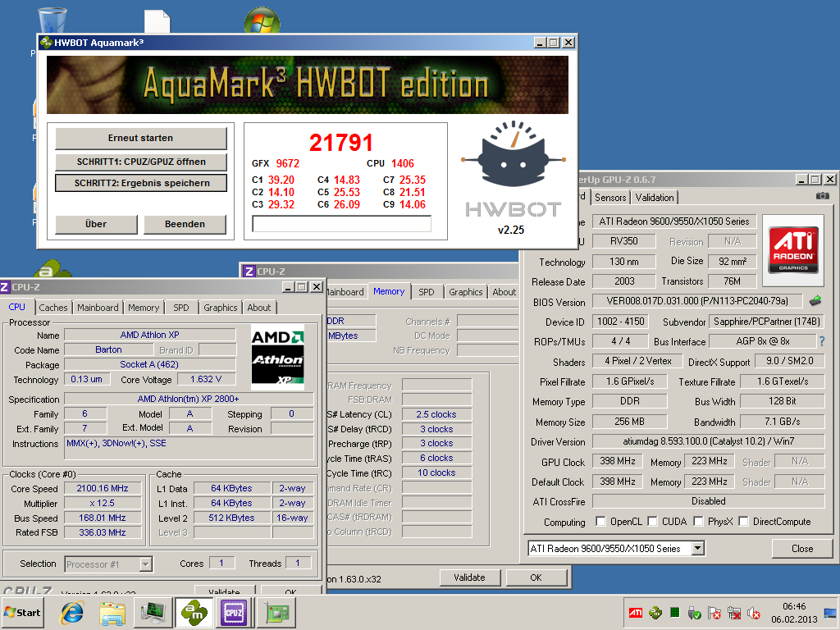Click the Core Voltage 1.632 V value
The width and height of the screenshot is (840, 630).
click(x=206, y=379)
